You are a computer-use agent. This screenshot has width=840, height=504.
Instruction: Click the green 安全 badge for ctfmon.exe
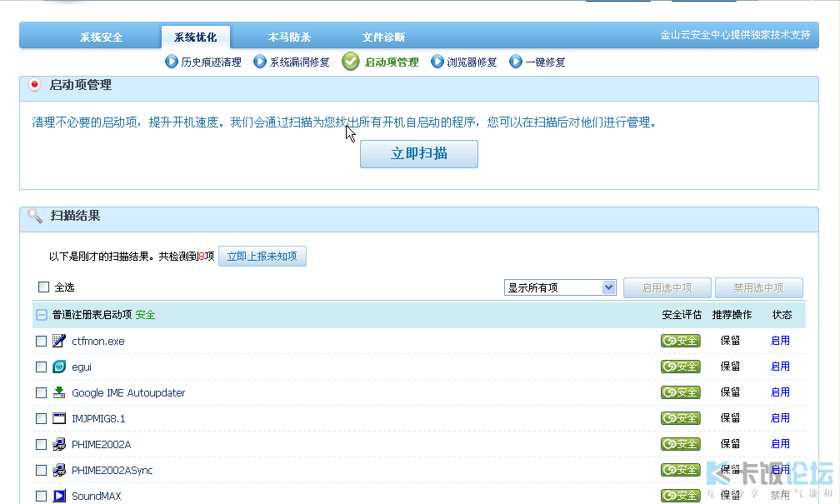click(680, 341)
